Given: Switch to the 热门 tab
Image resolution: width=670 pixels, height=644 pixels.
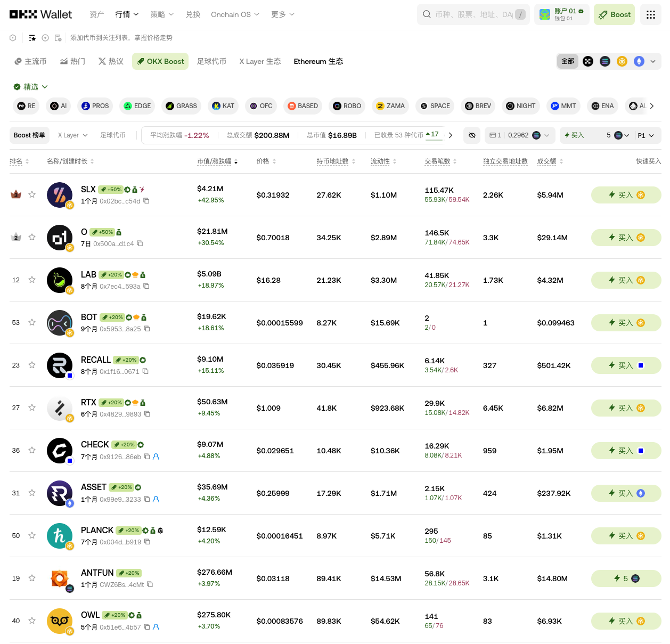Looking at the screenshot, I should (72, 61).
